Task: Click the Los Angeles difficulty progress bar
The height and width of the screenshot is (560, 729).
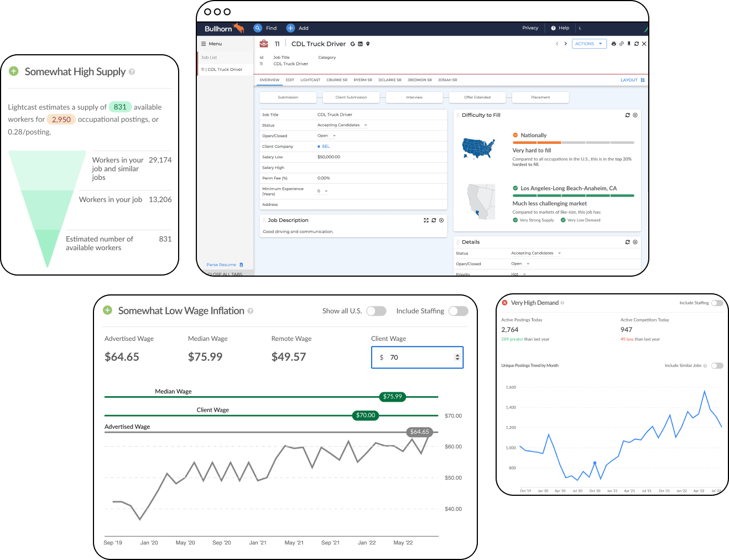Action: [x=573, y=196]
